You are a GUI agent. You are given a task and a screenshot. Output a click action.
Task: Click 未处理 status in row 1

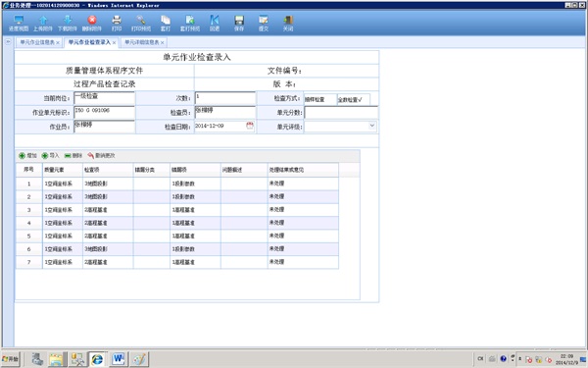(x=276, y=184)
